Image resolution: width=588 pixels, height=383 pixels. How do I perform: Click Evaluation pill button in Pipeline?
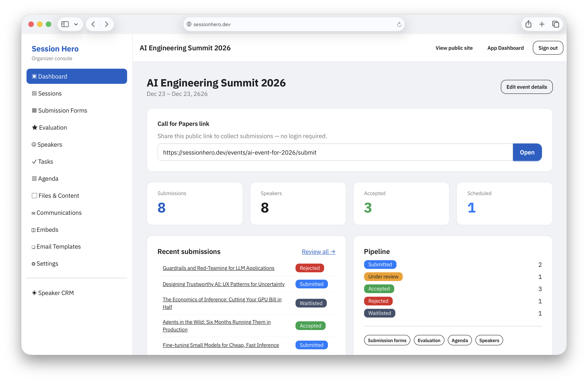point(429,340)
